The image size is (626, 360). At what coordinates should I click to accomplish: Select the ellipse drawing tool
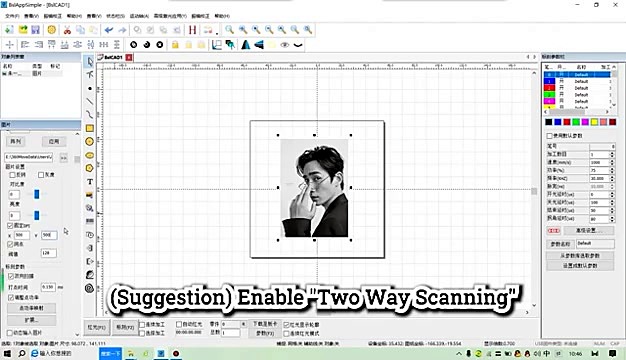pyautogui.click(x=90, y=155)
